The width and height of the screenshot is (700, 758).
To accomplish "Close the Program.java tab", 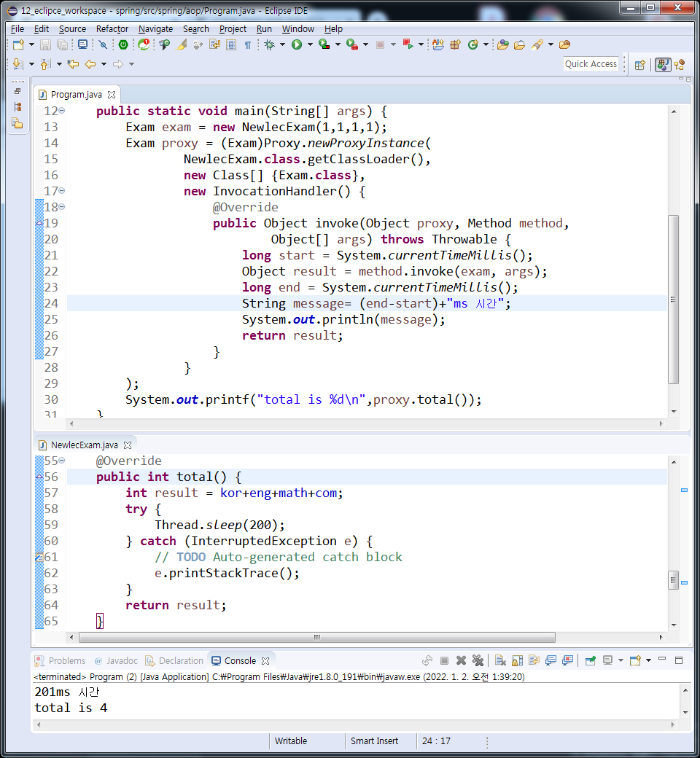I will 112,95.
